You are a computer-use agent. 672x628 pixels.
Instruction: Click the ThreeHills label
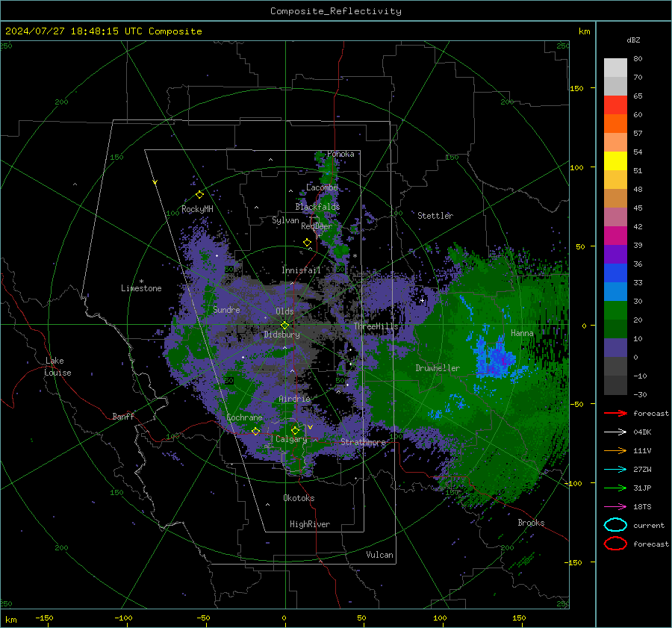coord(376,326)
